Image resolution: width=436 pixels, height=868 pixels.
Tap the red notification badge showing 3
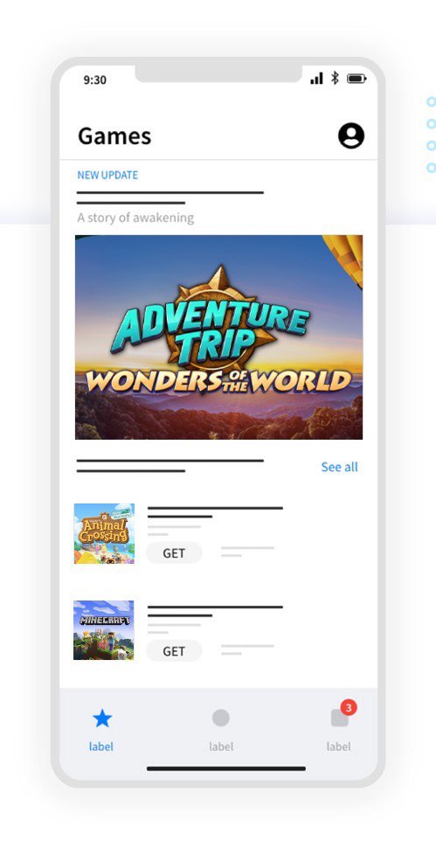click(349, 707)
